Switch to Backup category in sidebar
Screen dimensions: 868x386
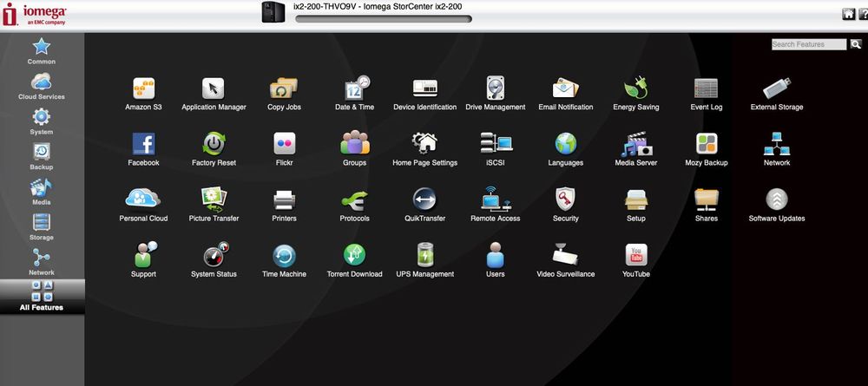pyautogui.click(x=42, y=156)
